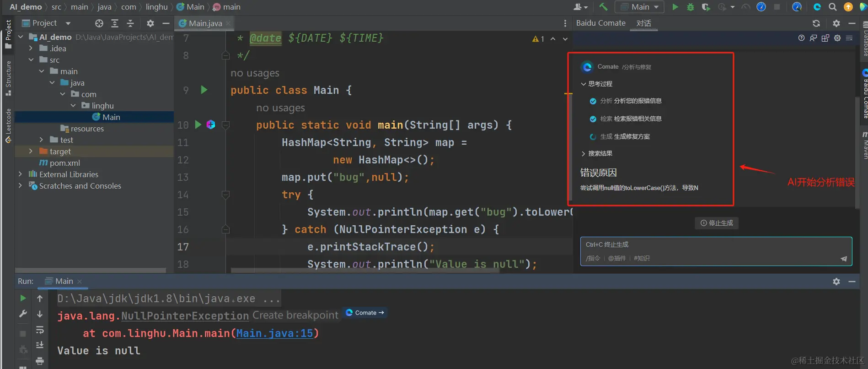This screenshot has height=369, width=868.
Task: Click the Build project hammer icon
Action: tap(604, 7)
